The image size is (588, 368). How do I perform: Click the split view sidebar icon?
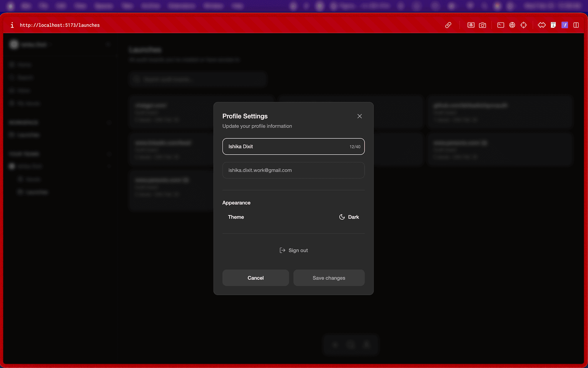point(576,25)
